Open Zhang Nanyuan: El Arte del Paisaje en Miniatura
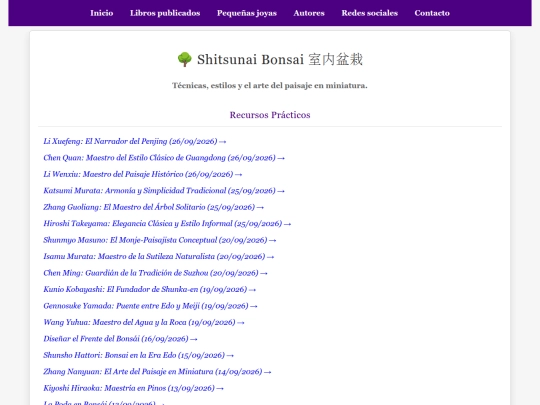540x405 pixels. (157, 372)
